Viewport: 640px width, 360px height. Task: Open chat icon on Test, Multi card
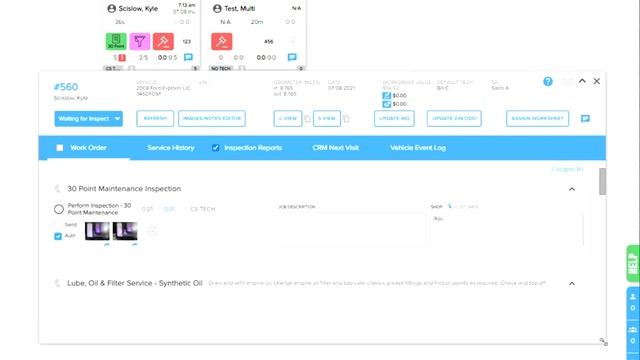[292, 57]
